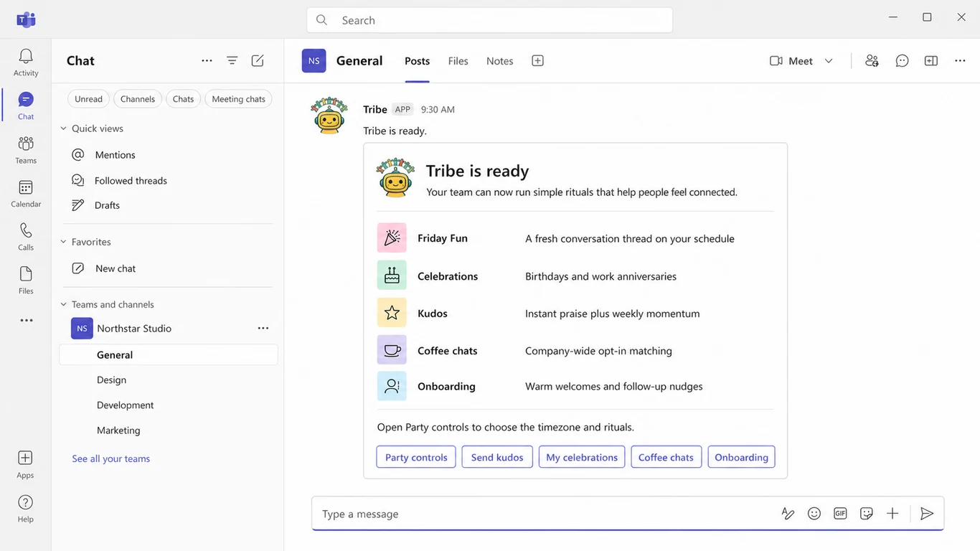Viewport: 980px width, 551px height.
Task: Open the emoji picker icon
Action: (814, 514)
